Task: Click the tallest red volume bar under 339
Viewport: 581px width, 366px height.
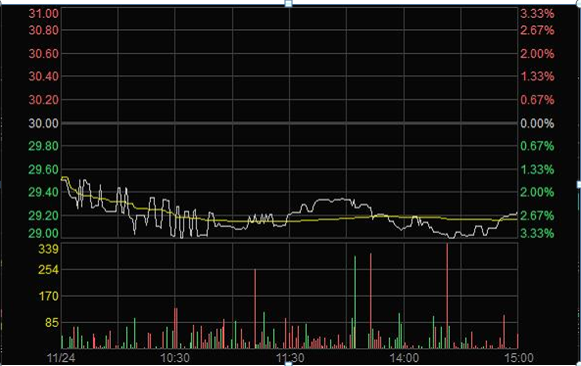Action: [447, 296]
